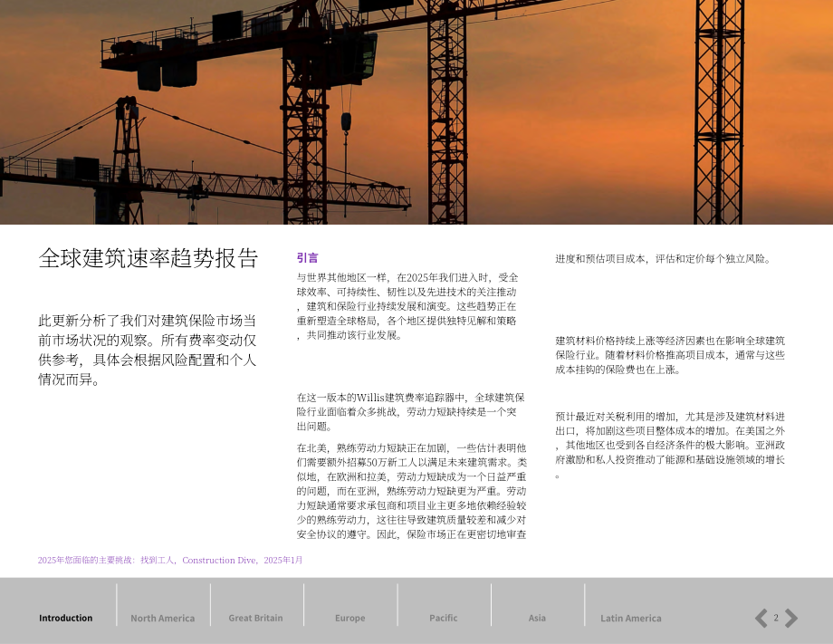Open the Introduction tab
The width and height of the screenshot is (833, 644).
coord(65,618)
